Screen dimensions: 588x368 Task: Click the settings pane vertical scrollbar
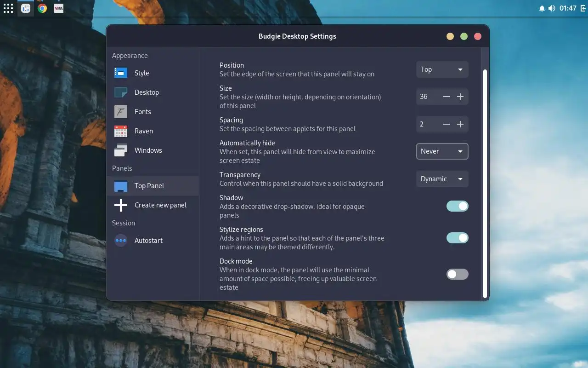click(485, 184)
